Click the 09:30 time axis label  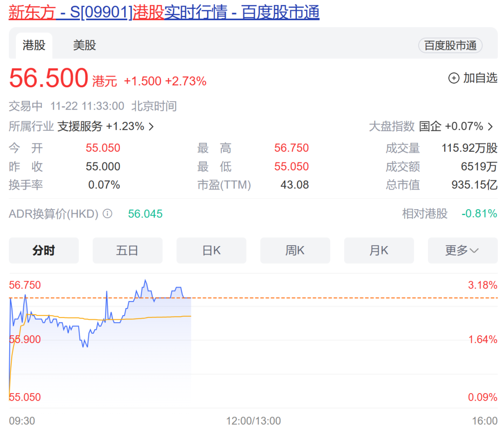(22, 421)
